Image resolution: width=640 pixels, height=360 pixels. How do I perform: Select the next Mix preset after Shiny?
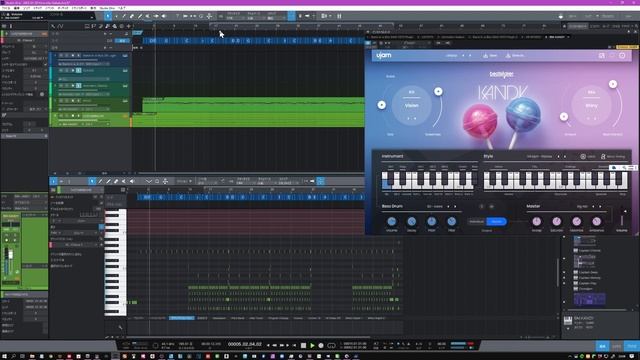[x=595, y=119]
